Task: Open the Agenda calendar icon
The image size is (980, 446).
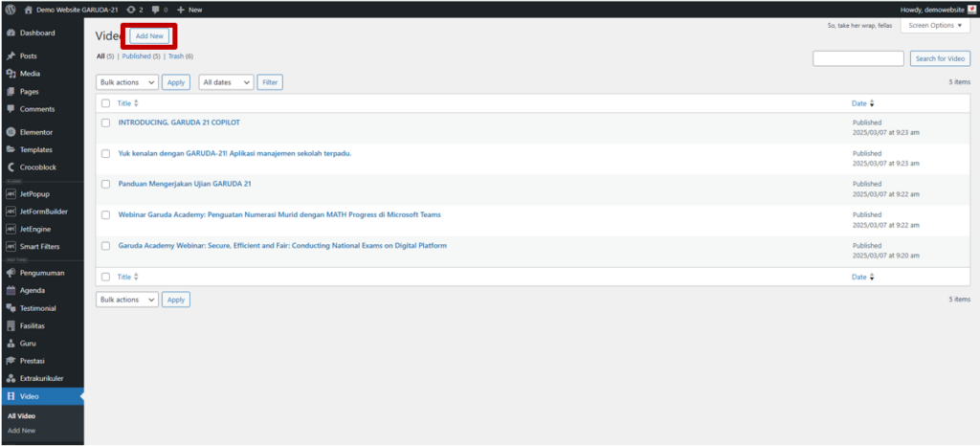Action: (x=11, y=290)
